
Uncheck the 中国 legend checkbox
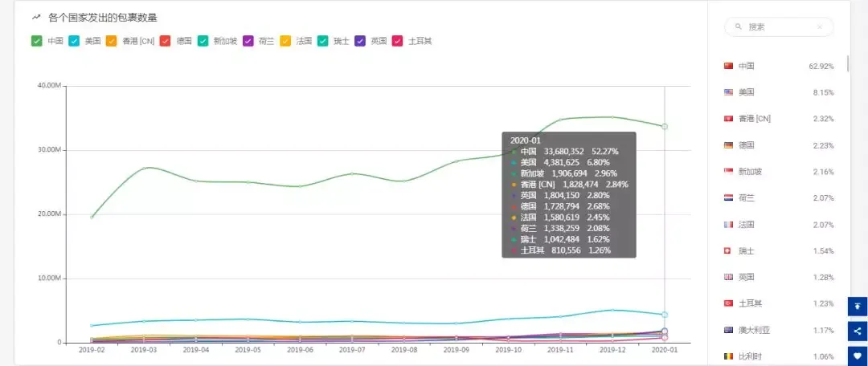[37, 41]
